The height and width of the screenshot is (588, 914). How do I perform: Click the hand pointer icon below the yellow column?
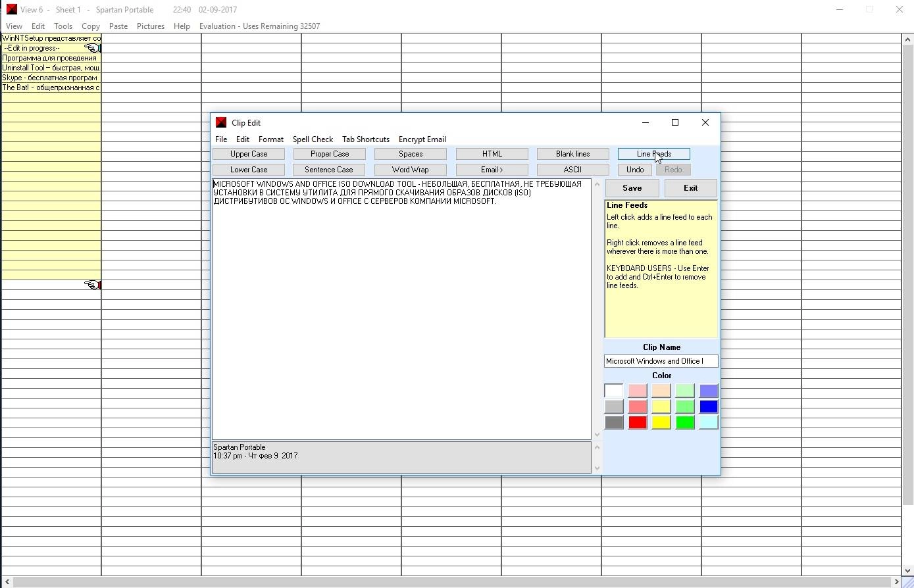pos(93,285)
